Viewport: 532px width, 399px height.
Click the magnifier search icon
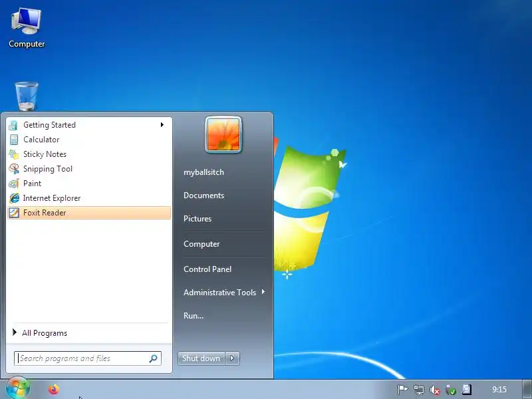pyautogui.click(x=153, y=358)
